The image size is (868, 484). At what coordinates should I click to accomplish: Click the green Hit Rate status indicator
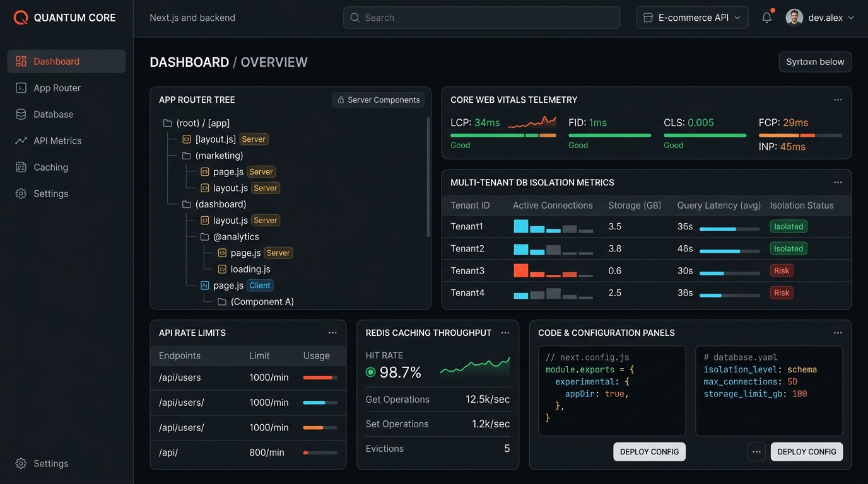point(371,372)
